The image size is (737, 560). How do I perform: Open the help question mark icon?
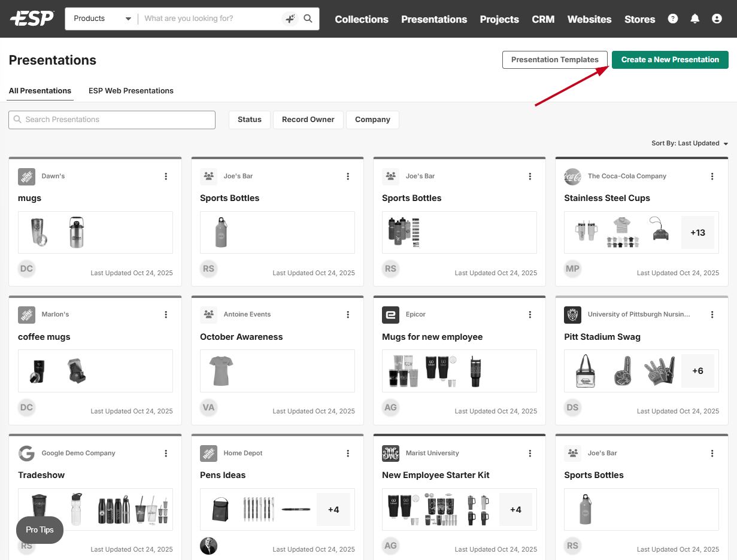coord(673,19)
